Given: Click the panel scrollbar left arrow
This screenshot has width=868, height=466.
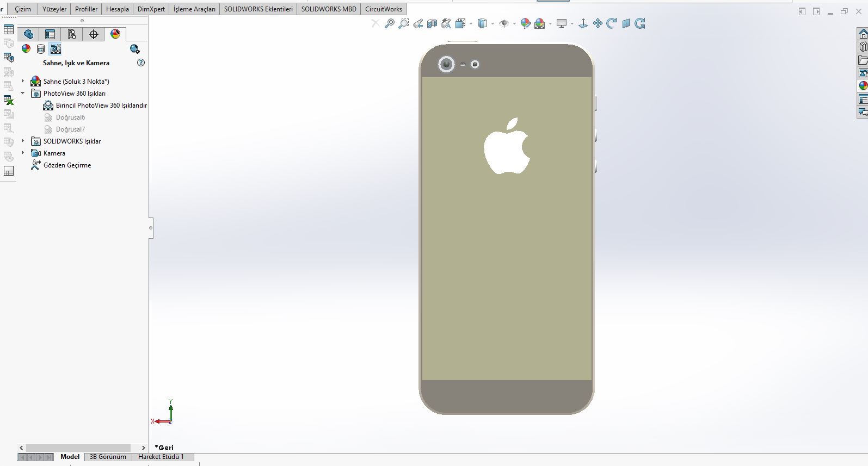Looking at the screenshot, I should pyautogui.click(x=21, y=448).
